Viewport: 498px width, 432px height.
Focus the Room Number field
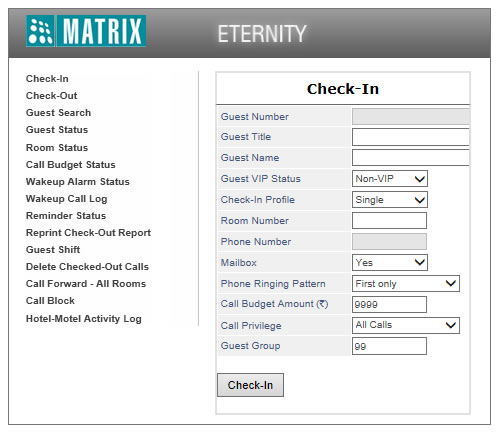389,221
